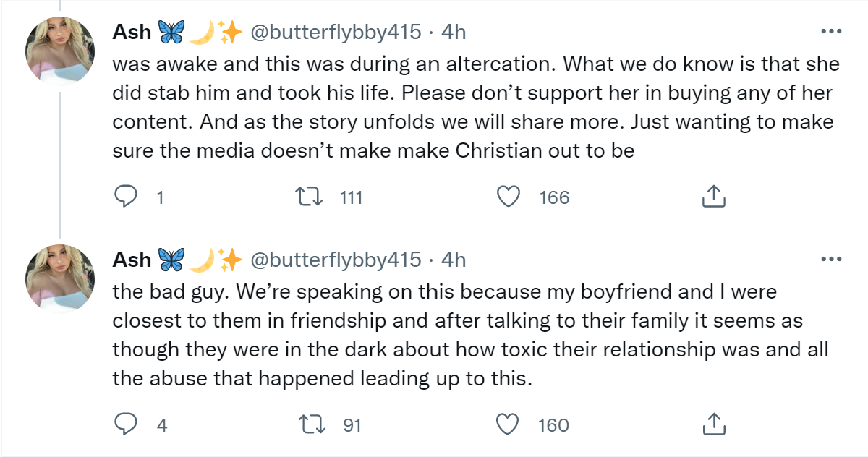Share the second tweet
Viewport: 868px width, 457px height.
[713, 424]
